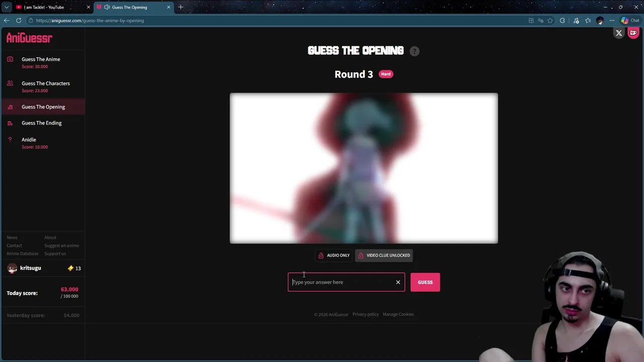
Task: Select Guess The Opening in the sidebar
Action: pos(43,107)
